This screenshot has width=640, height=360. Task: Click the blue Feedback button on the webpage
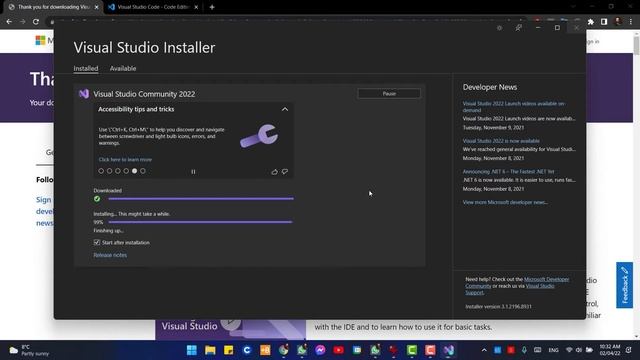[624, 285]
